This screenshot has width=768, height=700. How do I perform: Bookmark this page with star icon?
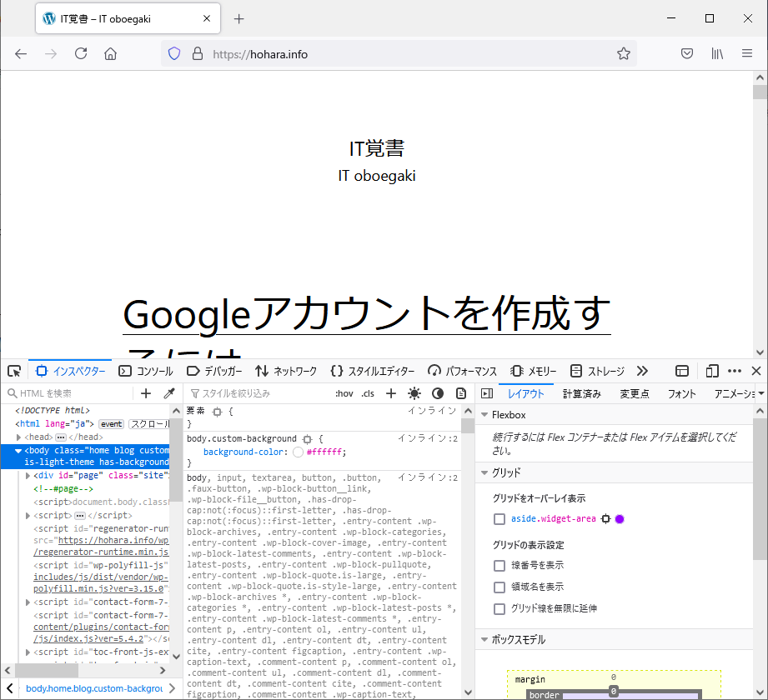(x=623, y=54)
